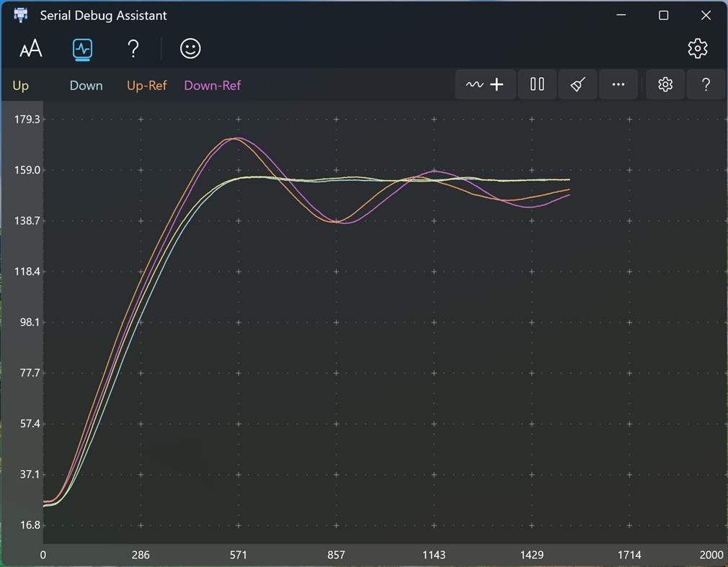Viewport: 728px width, 567px height.
Task: Clear the chart with the broom icon
Action: point(577,84)
